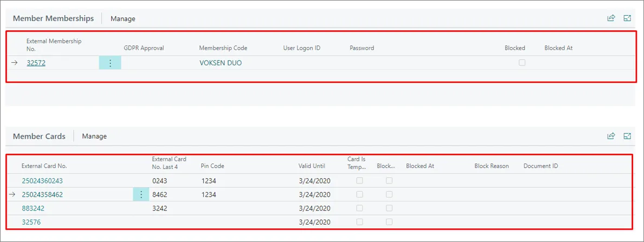This screenshot has width=644, height=242.
Task: Select Pin Code 1234 for card 25024358462
Action: (x=209, y=195)
